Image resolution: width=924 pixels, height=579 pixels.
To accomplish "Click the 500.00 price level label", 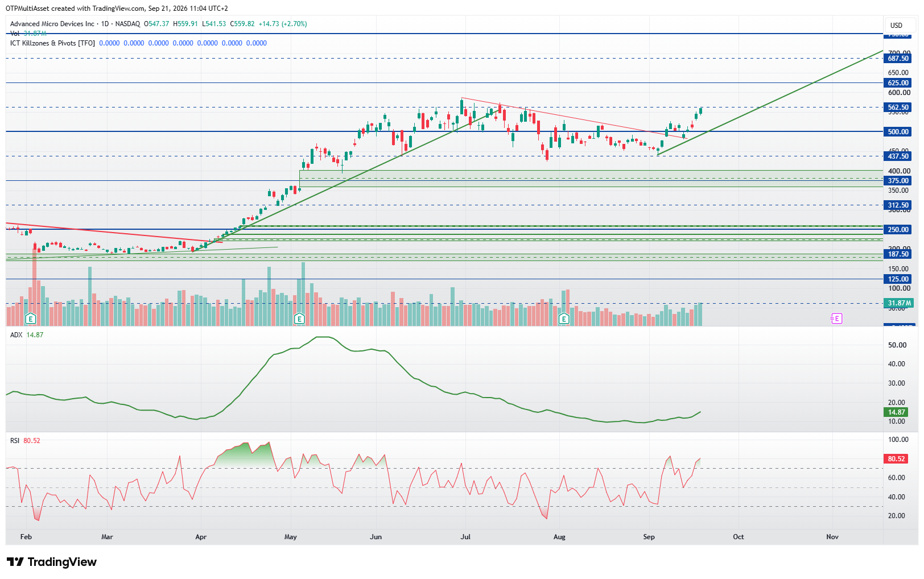I will coord(898,132).
